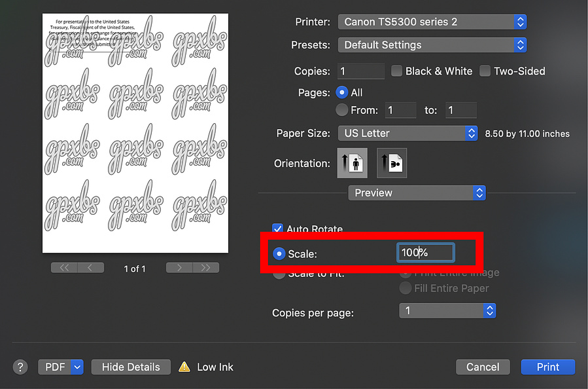Click the 'to' page number field

click(x=461, y=110)
